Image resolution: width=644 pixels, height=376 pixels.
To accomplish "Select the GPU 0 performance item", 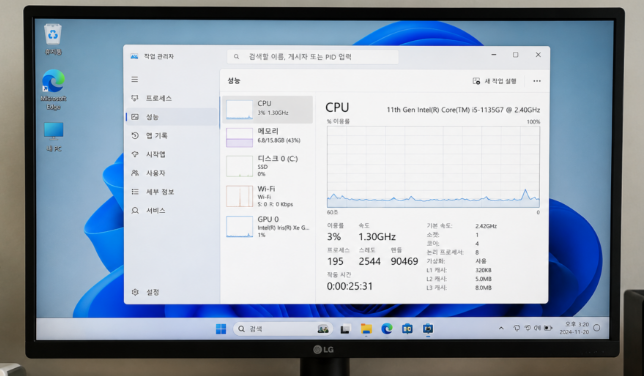I will coord(267,227).
